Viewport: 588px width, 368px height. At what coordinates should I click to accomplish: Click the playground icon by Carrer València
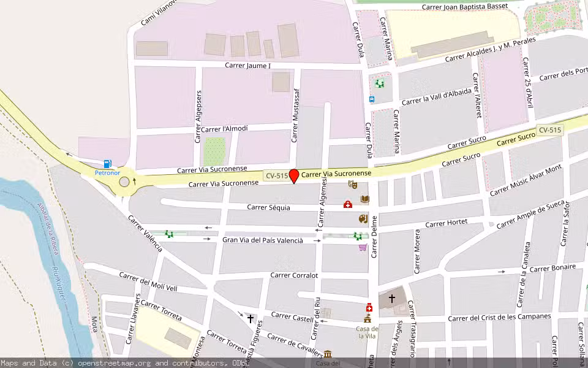click(x=169, y=234)
